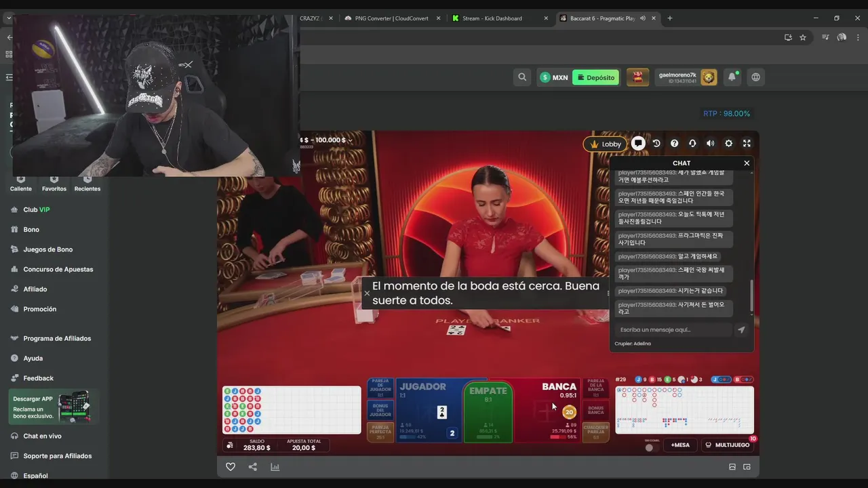Bookmark this page with the star icon

pyautogui.click(x=803, y=37)
